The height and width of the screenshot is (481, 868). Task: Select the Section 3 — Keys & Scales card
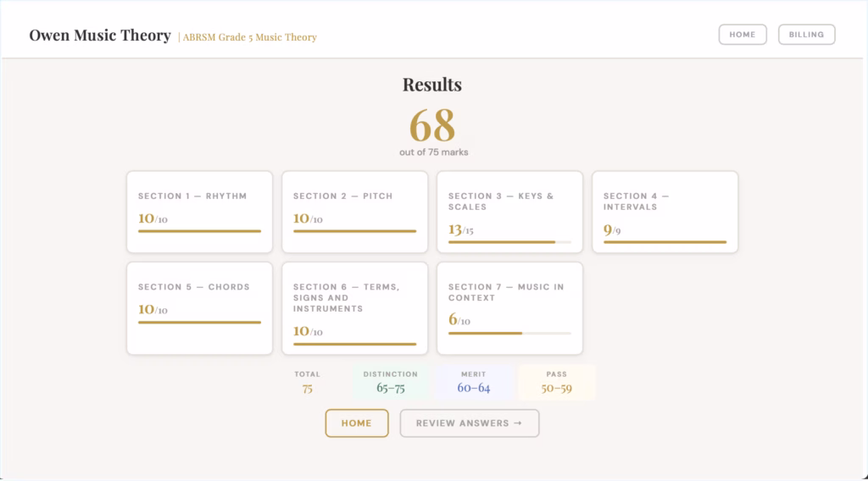pos(509,212)
